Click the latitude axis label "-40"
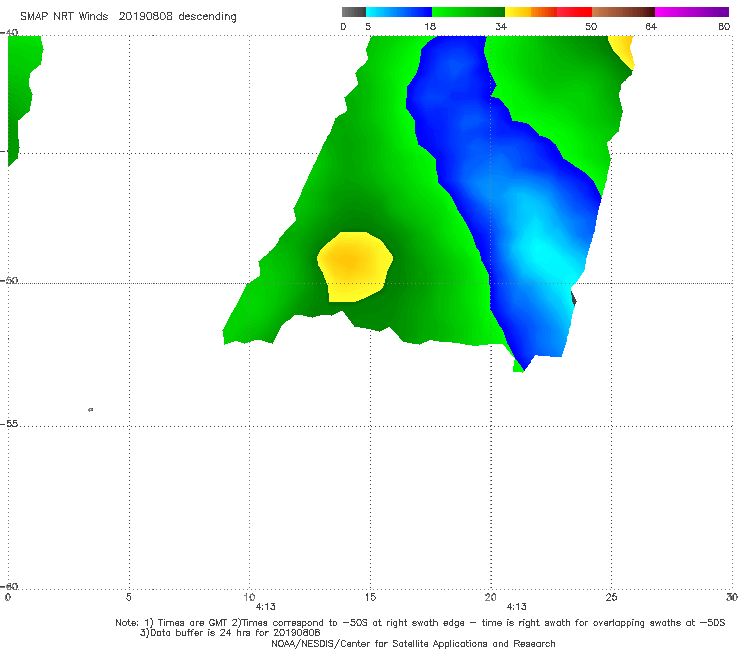 click(9, 32)
